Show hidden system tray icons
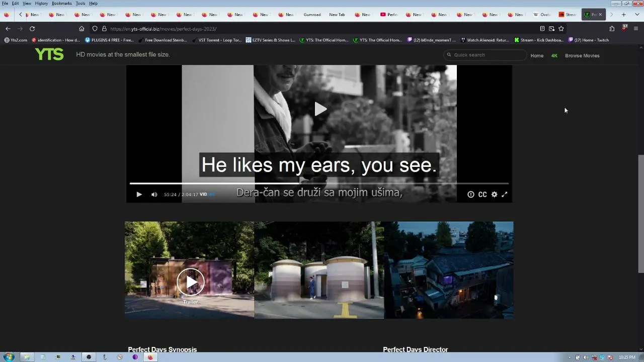The width and height of the screenshot is (644, 362). tap(570, 357)
